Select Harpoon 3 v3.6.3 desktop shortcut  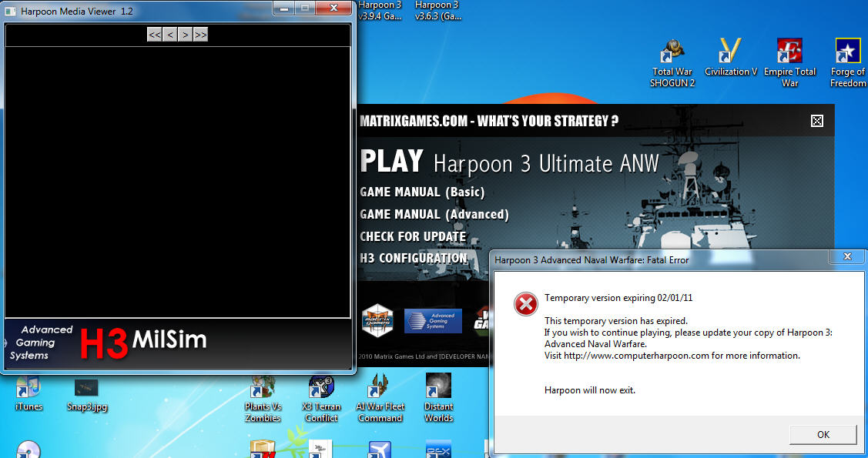438,11
